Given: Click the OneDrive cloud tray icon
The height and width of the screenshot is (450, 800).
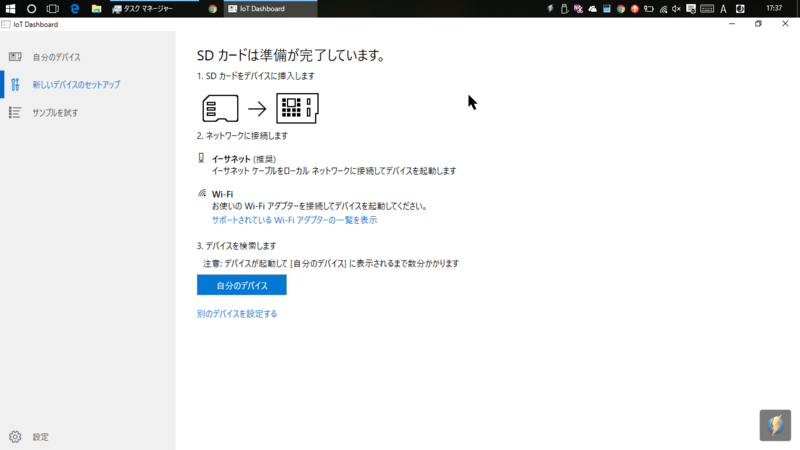Looking at the screenshot, I should (x=592, y=9).
